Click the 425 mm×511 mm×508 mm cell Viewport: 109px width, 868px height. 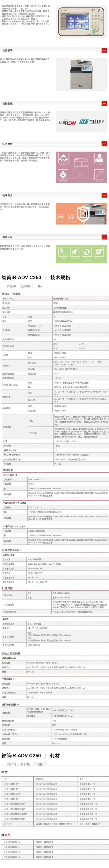68,693
